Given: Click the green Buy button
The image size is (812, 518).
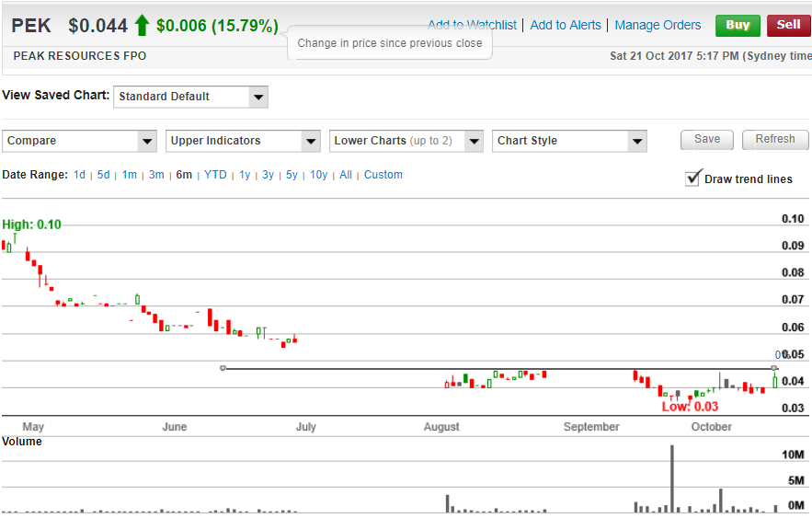Looking at the screenshot, I should tap(738, 25).
